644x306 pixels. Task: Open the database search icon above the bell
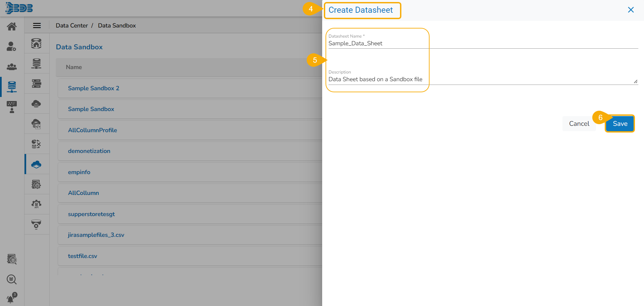point(12,279)
